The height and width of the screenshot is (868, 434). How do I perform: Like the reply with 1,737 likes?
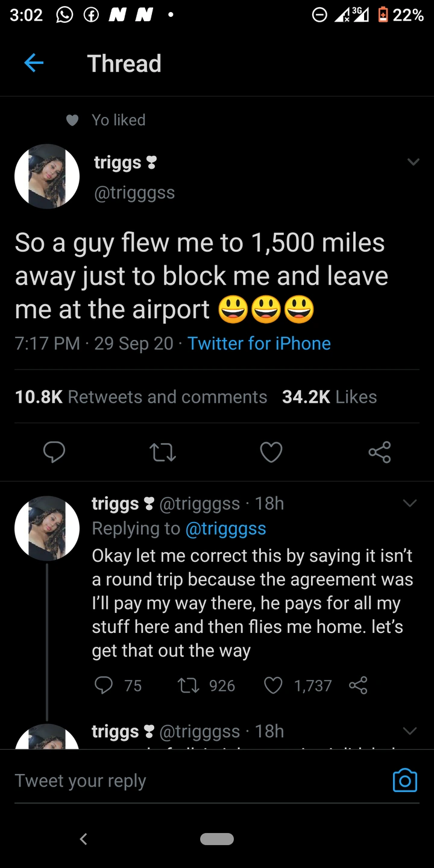pyautogui.click(x=274, y=685)
